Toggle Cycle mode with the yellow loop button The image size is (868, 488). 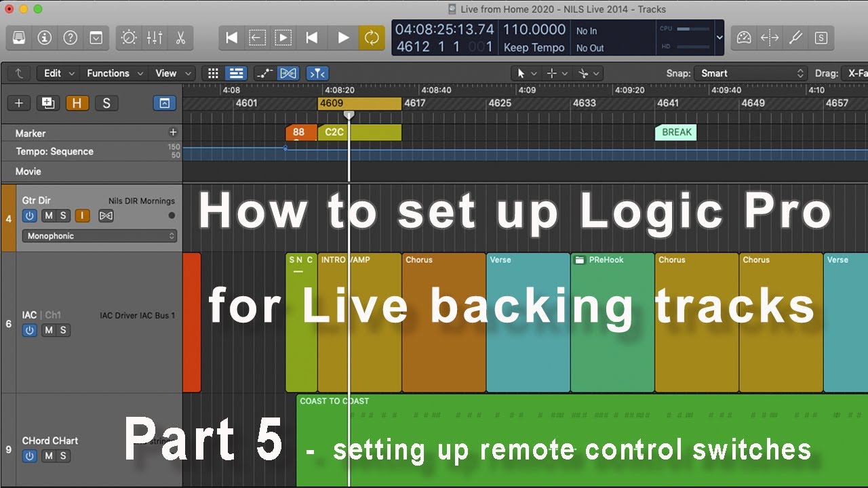(372, 38)
